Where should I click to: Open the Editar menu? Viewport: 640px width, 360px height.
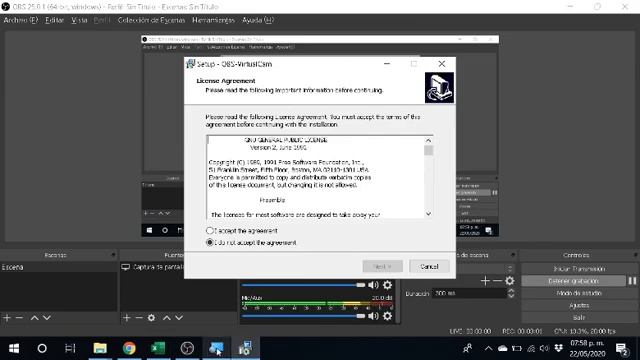[55, 20]
